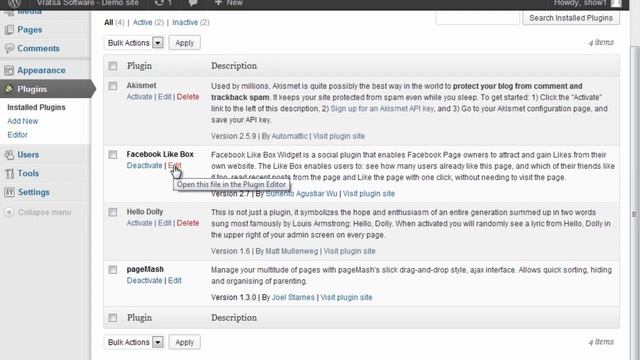Screen dimensions: 640x360
Task: Open the Joel Starnes author link
Action: [x=293, y=297]
